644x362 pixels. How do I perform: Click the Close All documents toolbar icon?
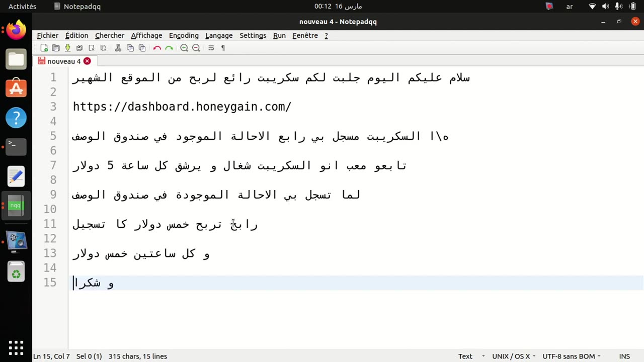pyautogui.click(x=103, y=48)
